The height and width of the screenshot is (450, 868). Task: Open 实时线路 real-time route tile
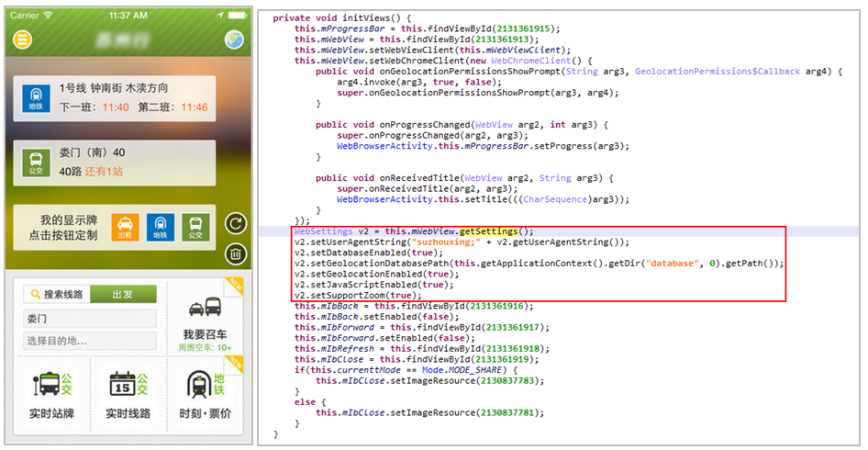tap(128, 393)
